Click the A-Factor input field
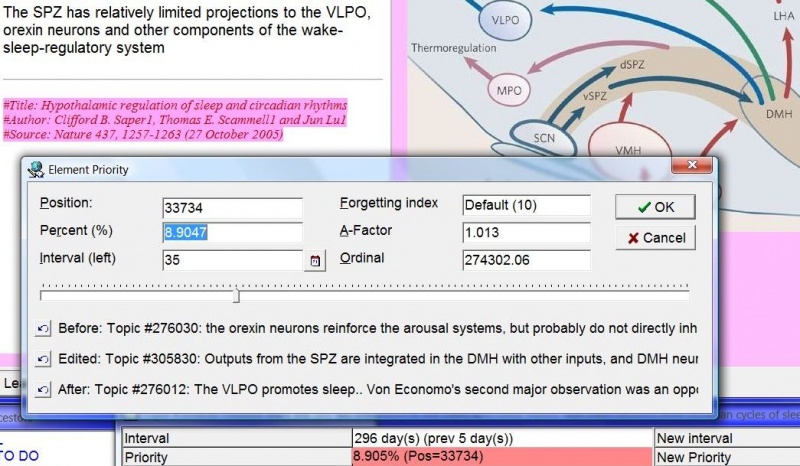The height and width of the screenshot is (466, 800). coord(527,233)
